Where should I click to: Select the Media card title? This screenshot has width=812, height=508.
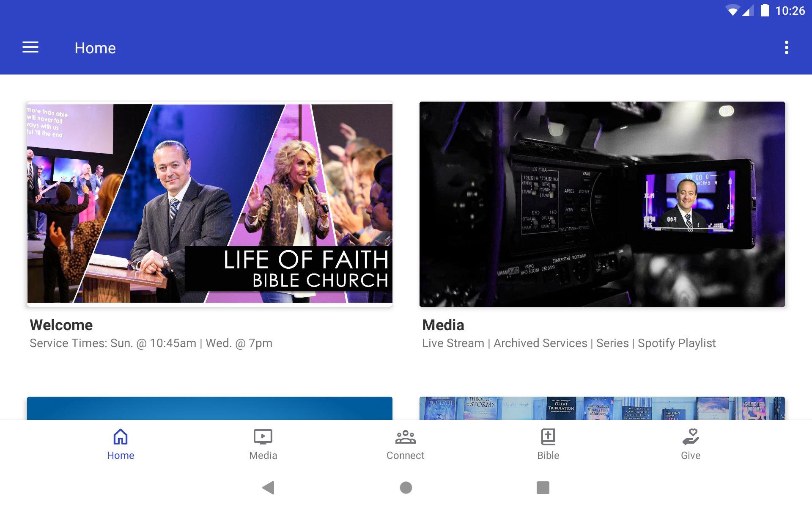443,325
